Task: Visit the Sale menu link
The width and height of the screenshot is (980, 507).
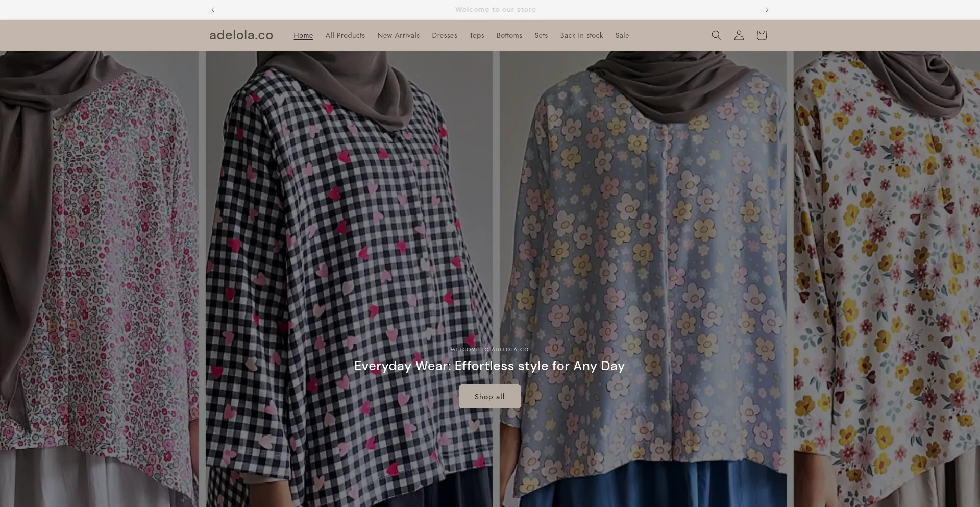Action: coord(622,35)
